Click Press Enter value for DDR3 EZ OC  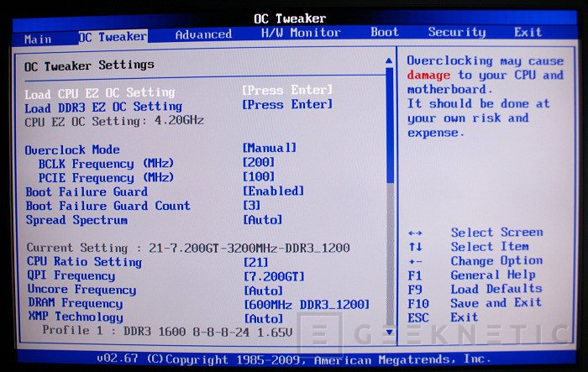tap(287, 104)
